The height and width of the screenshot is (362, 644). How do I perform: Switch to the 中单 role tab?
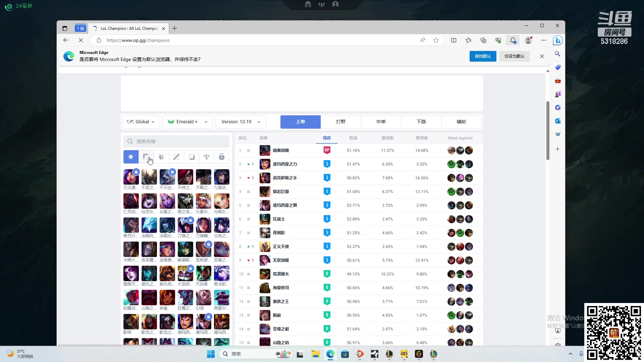pyautogui.click(x=381, y=122)
